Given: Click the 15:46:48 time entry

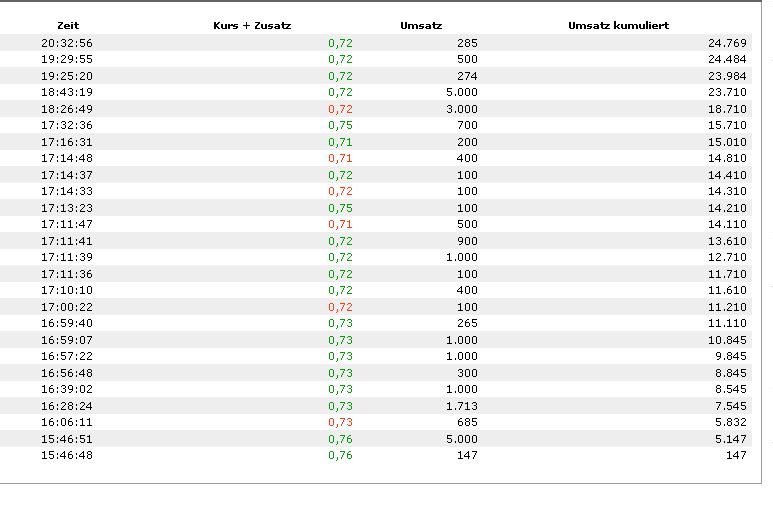Looking at the screenshot, I should pos(67,455).
